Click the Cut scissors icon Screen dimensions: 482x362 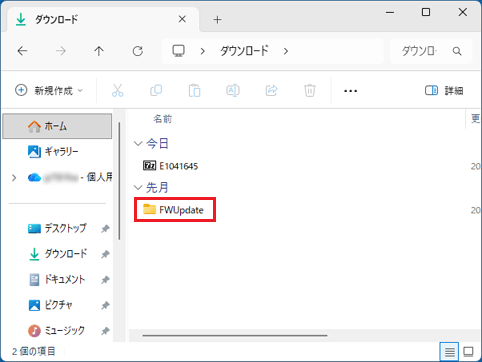click(118, 90)
